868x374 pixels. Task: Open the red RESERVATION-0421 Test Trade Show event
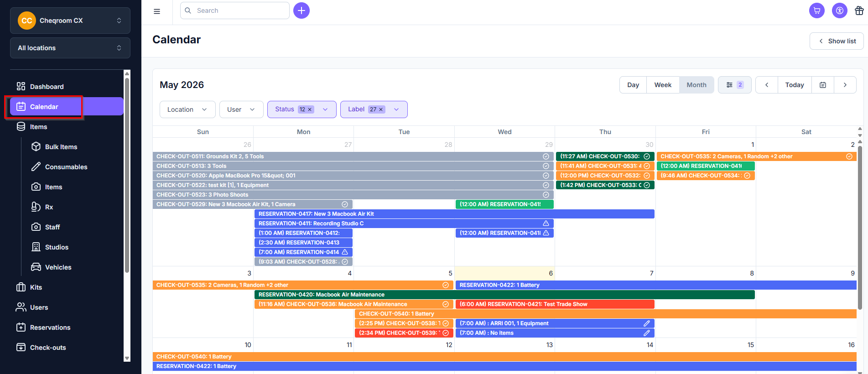555,304
